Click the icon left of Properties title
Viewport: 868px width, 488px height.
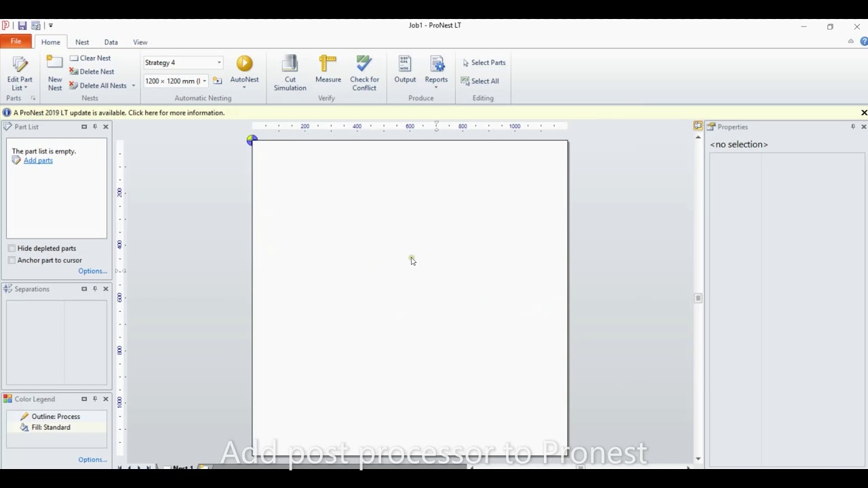pos(711,127)
